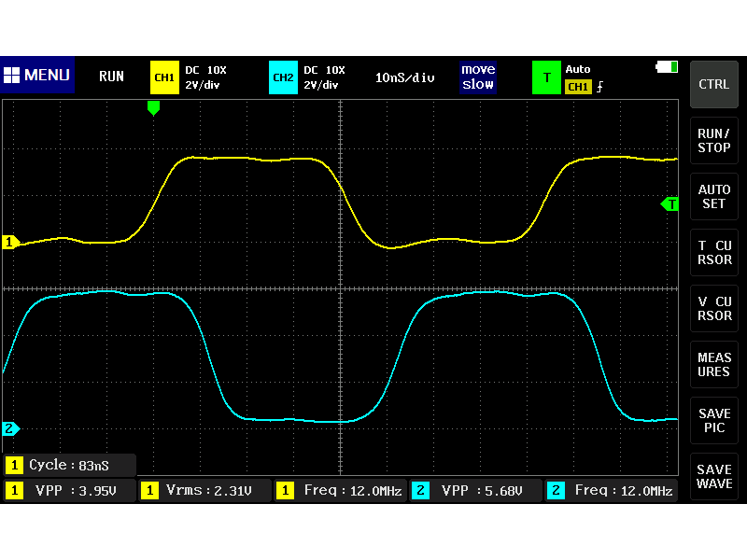Open CH2 2V/div scale settings
Screen dimensions: 747x560
pos(322,84)
